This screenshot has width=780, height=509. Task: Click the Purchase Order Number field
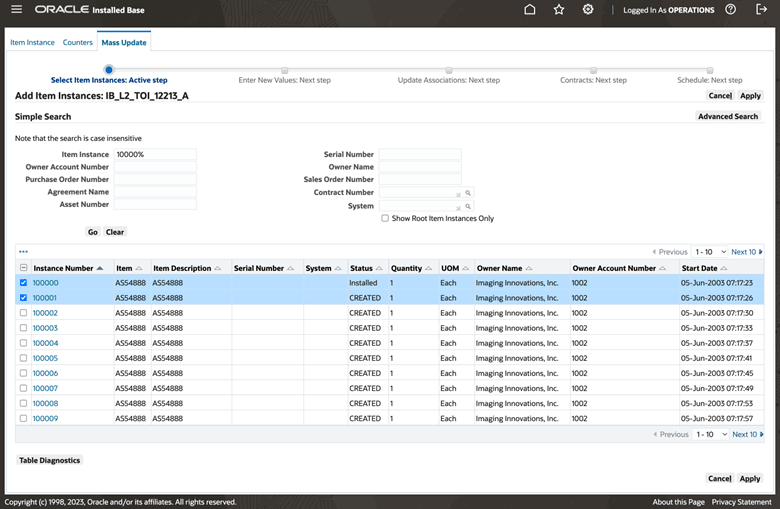tap(155, 179)
